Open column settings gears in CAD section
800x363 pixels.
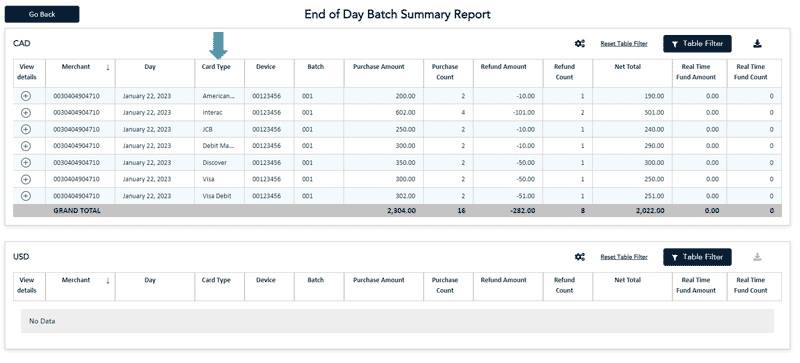point(580,44)
